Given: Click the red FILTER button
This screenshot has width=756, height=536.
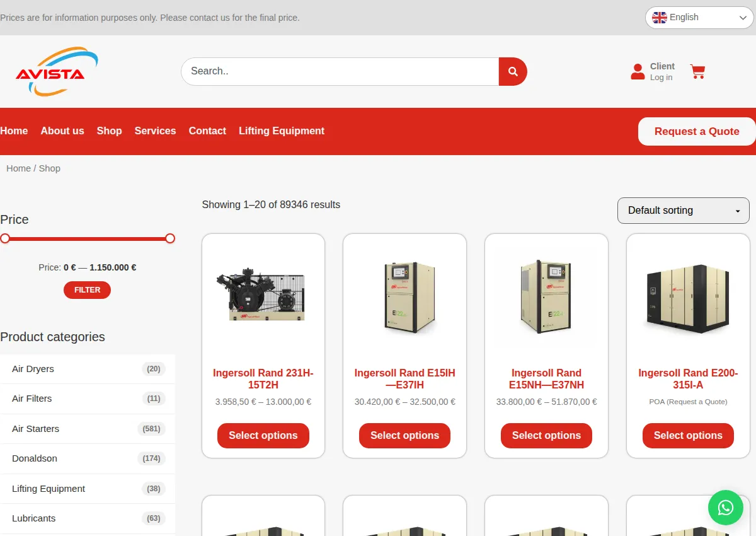Looking at the screenshot, I should (87, 290).
